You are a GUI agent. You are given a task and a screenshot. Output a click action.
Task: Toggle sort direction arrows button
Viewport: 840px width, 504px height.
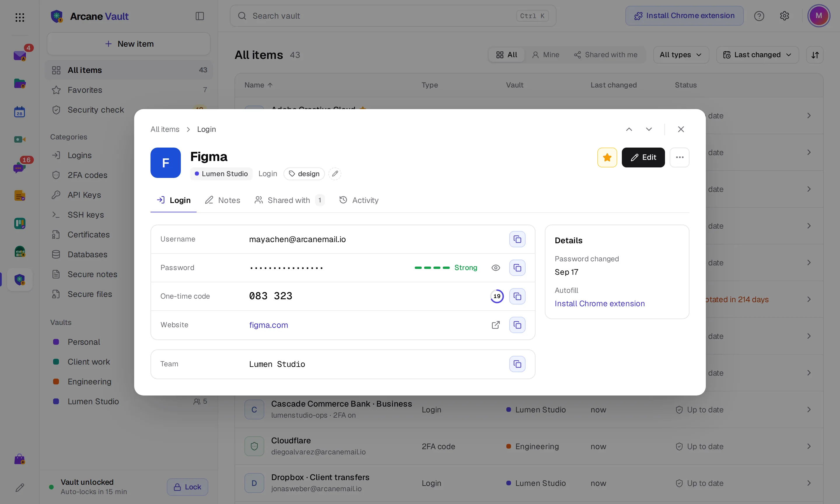815,55
